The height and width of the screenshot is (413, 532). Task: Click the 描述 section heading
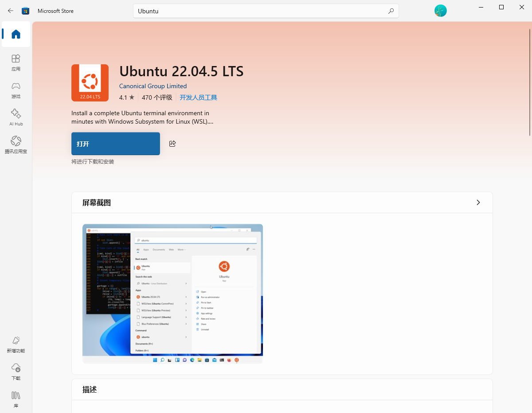coord(90,390)
